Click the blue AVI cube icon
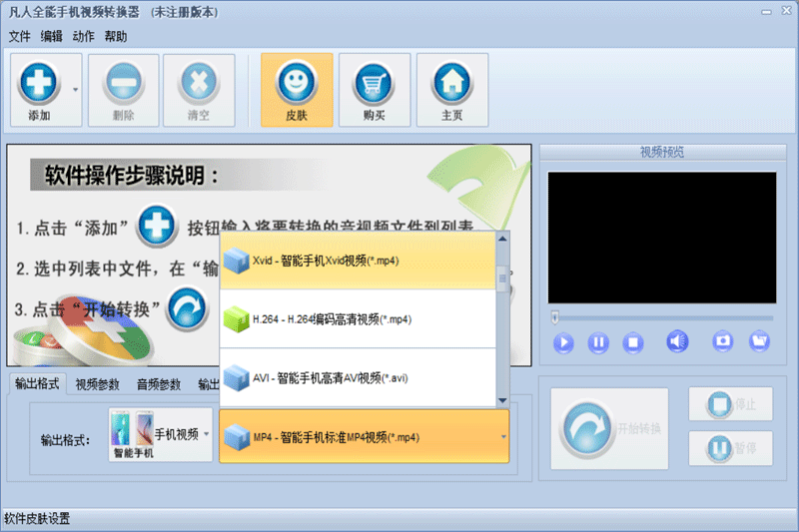 (x=236, y=377)
